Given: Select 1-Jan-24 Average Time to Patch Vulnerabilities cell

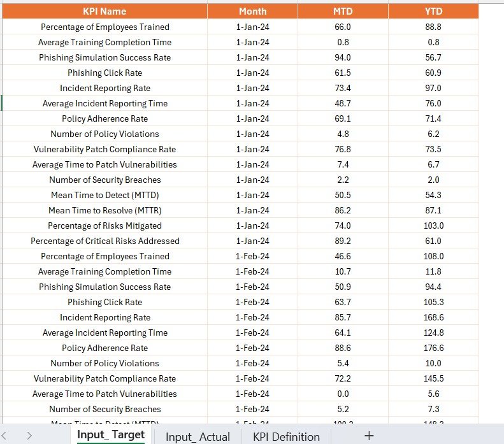Looking at the screenshot, I should coord(104,164).
